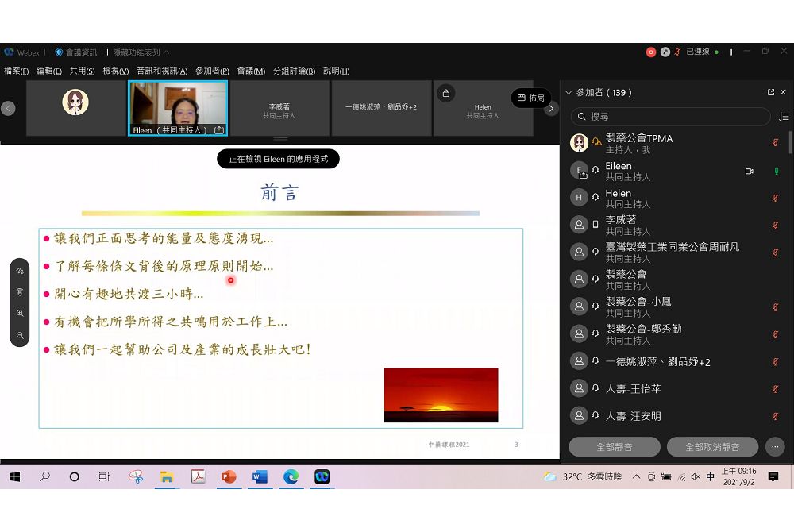
Task: Click the red recording indicator icon
Action: coord(650,52)
